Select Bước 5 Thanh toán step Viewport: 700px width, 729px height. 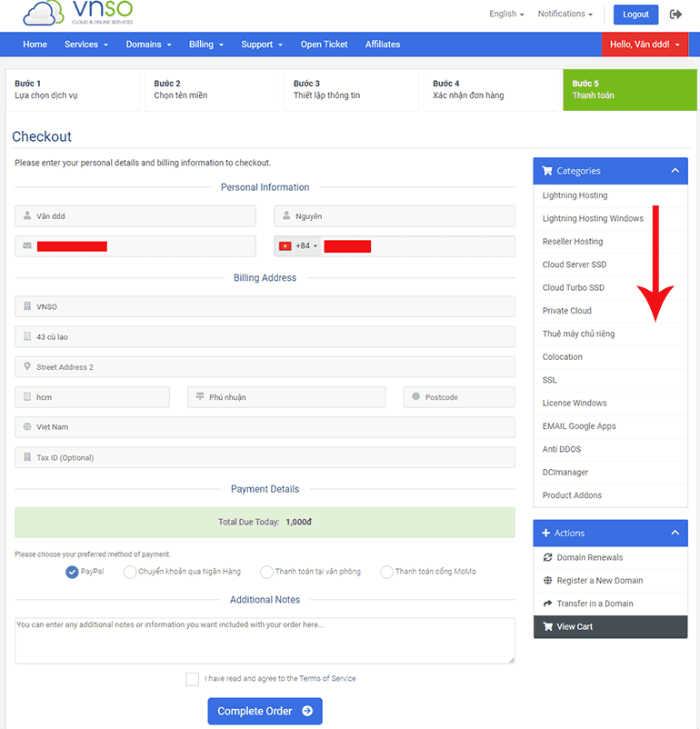tap(630, 90)
